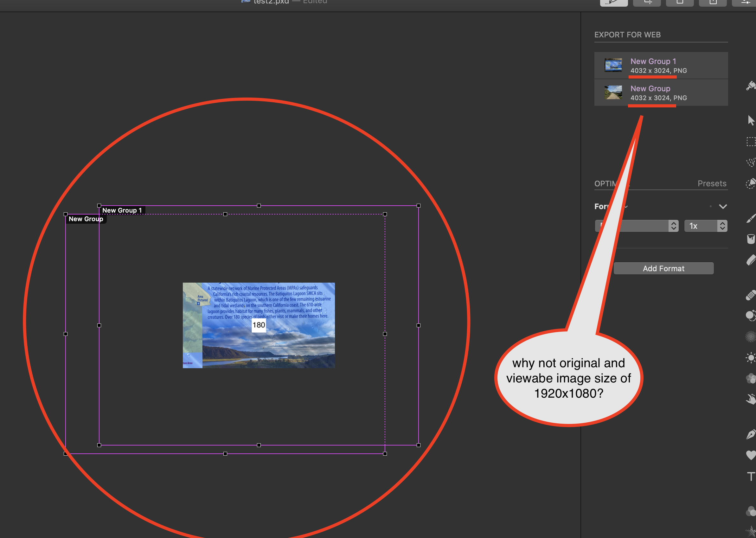Select the Erase tool
756x538 pixels.
point(751,260)
